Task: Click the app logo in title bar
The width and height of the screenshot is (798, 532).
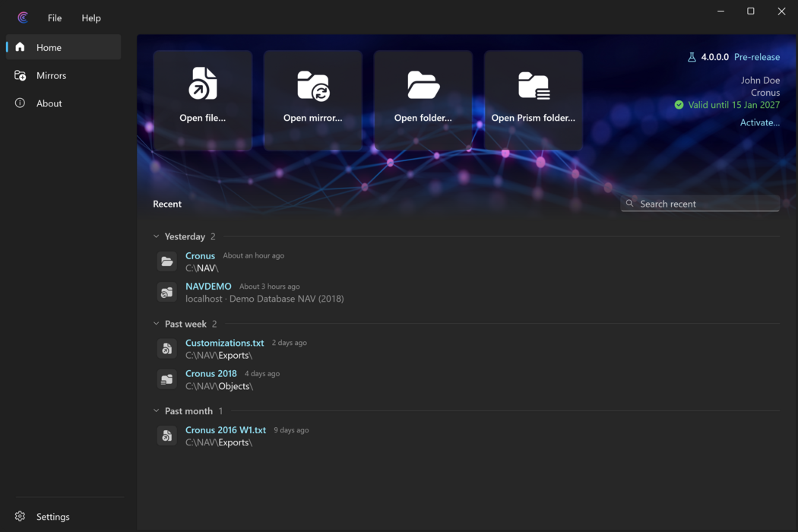Action: pos(22,17)
